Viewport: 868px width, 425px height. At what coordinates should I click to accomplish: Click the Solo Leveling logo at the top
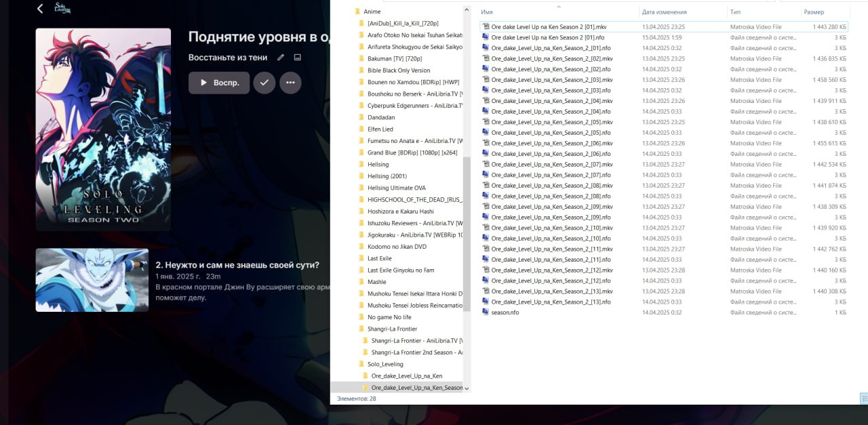tap(62, 8)
